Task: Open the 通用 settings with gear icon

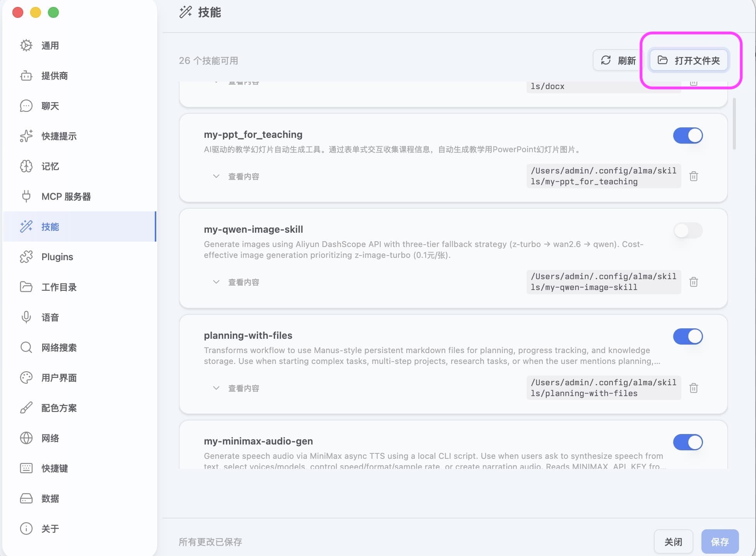Action: pyautogui.click(x=50, y=45)
